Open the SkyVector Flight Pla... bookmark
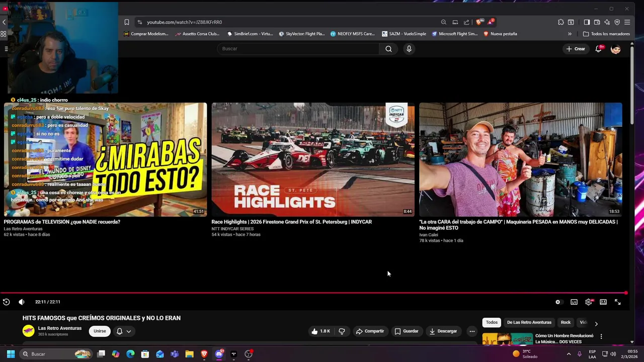The width and height of the screenshot is (644, 362). coord(302,34)
